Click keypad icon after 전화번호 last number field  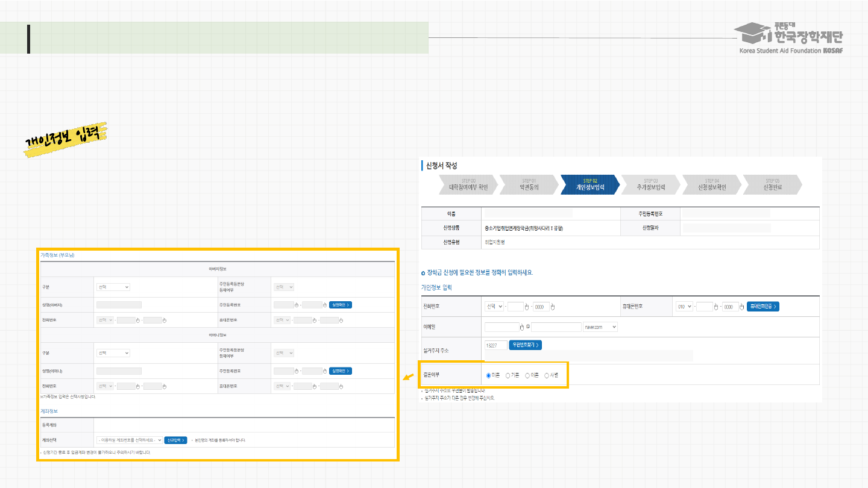553,307
